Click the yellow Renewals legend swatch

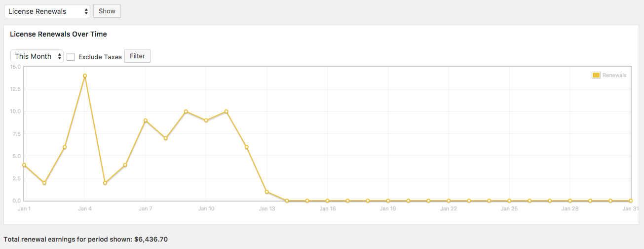(x=596, y=75)
